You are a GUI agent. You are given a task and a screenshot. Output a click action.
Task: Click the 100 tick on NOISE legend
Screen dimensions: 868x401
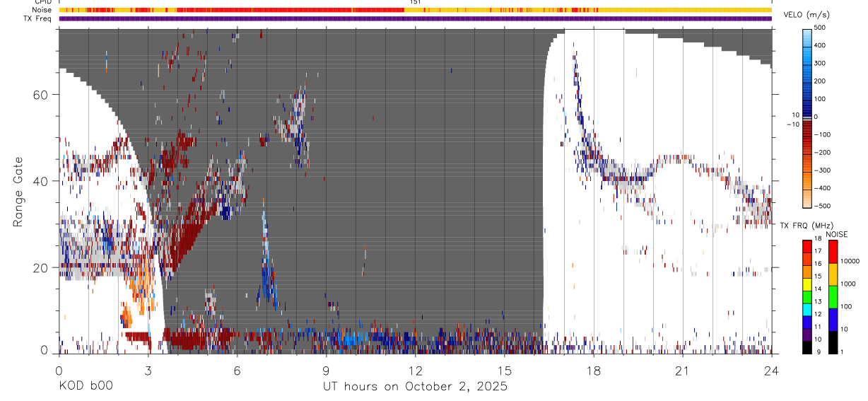[x=847, y=306]
